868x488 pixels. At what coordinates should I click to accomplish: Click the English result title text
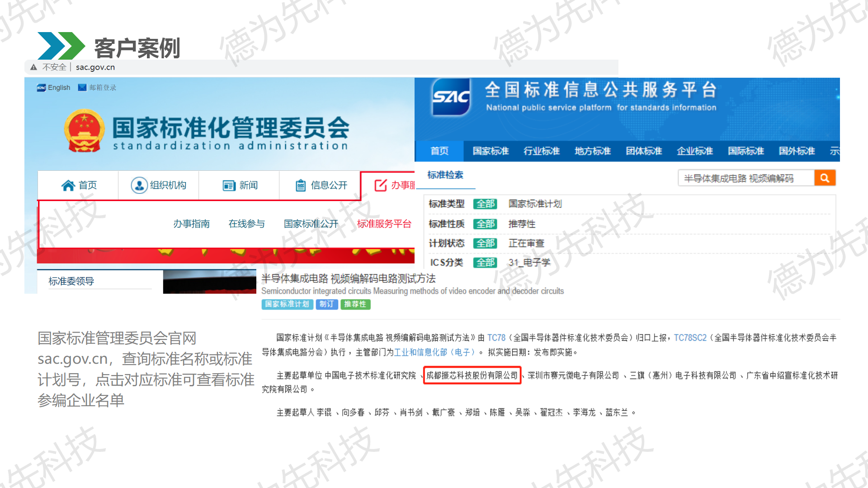(x=412, y=291)
